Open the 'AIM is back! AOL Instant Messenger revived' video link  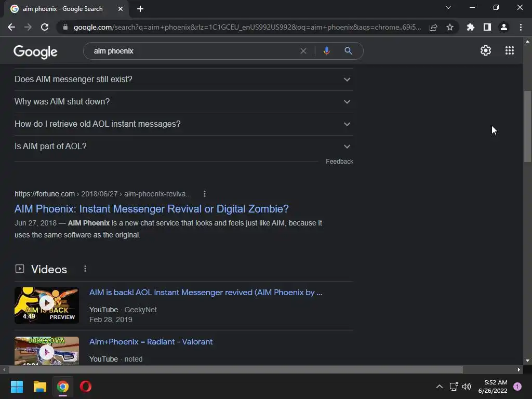206,292
